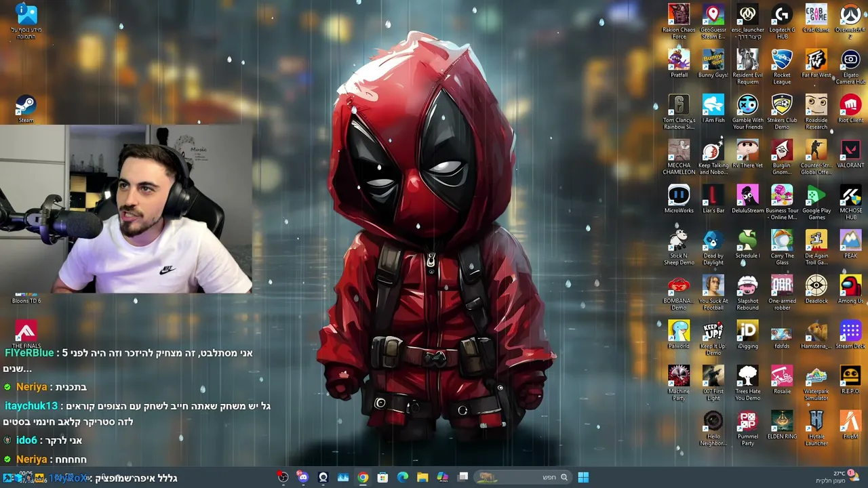The width and height of the screenshot is (868, 488).
Task: Select the Die Again Troll Game icon
Action: click(x=816, y=247)
